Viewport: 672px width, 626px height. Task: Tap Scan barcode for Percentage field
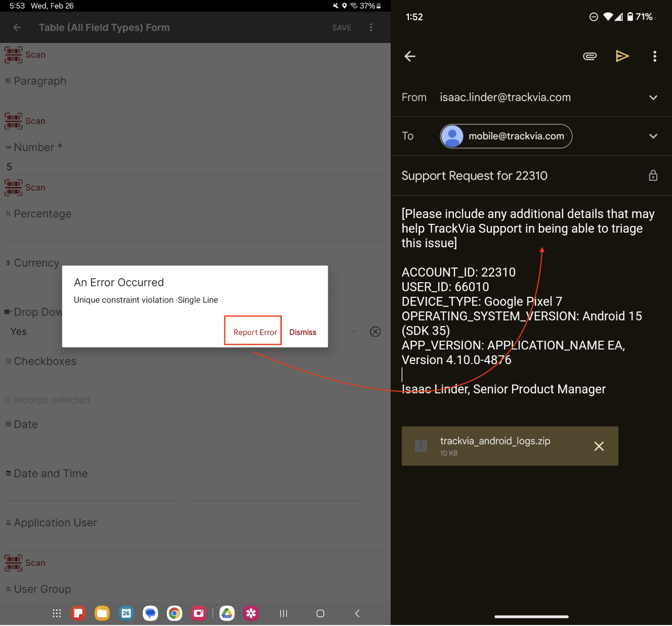tap(25, 187)
